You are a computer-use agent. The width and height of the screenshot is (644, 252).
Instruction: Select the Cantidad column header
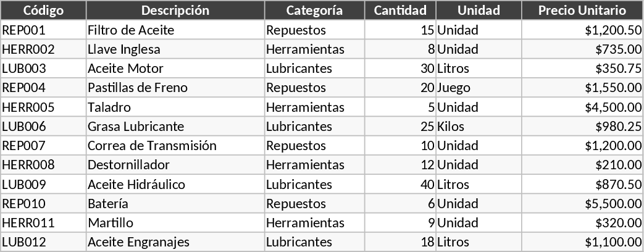pyautogui.click(x=400, y=10)
